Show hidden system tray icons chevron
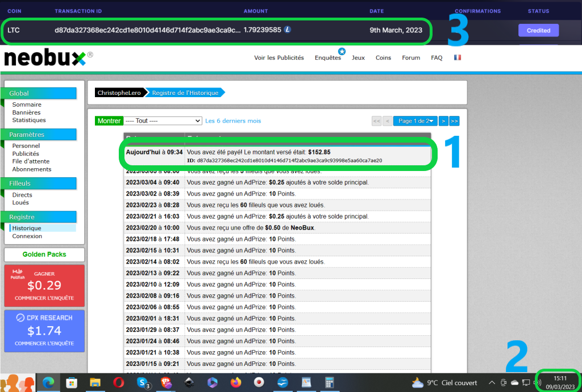Image resolution: width=582 pixels, height=392 pixels. [492, 382]
